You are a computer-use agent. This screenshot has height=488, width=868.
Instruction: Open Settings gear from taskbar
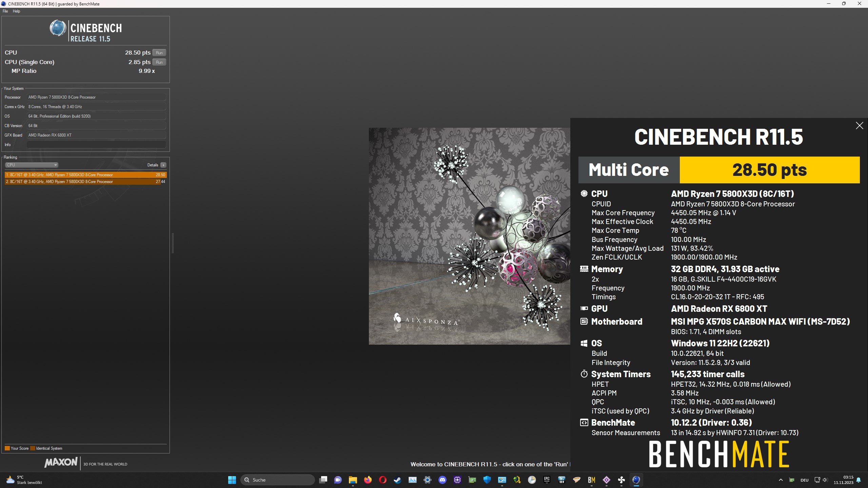click(428, 480)
